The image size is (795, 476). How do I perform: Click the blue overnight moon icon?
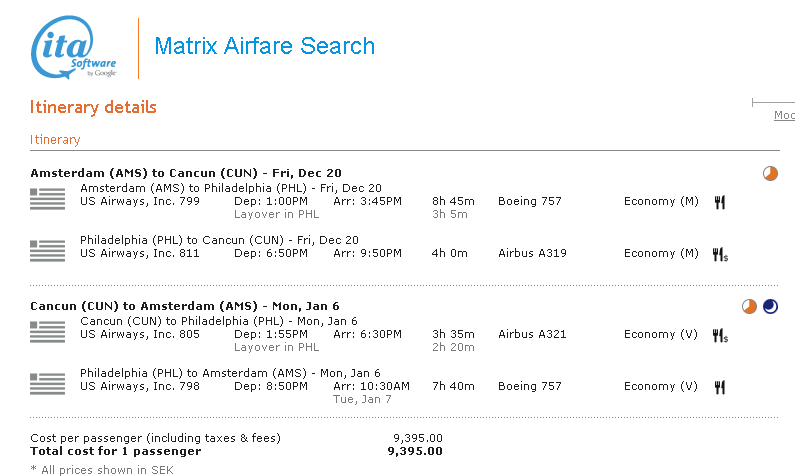click(x=770, y=306)
